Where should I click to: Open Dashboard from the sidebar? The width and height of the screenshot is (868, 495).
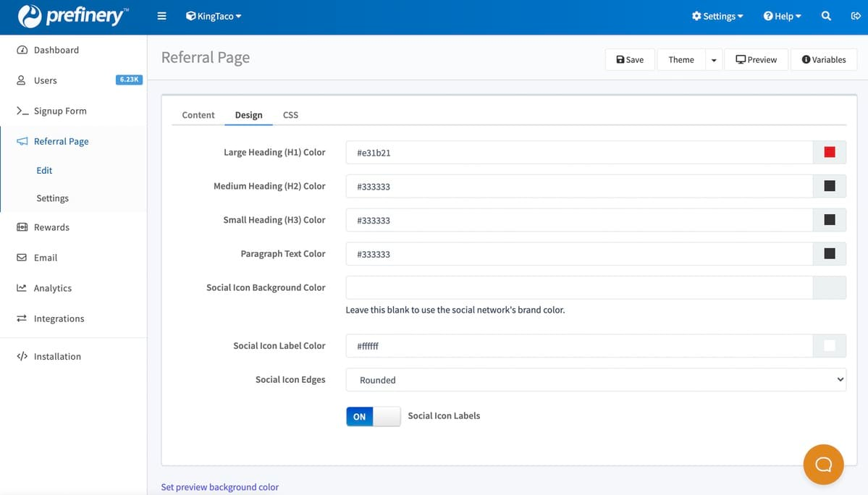[56, 50]
